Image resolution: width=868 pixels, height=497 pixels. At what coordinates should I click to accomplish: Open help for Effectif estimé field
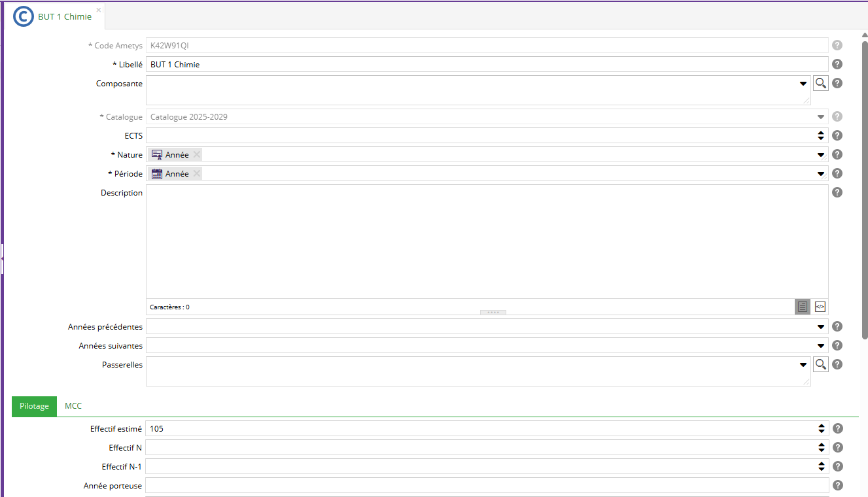pyautogui.click(x=837, y=428)
